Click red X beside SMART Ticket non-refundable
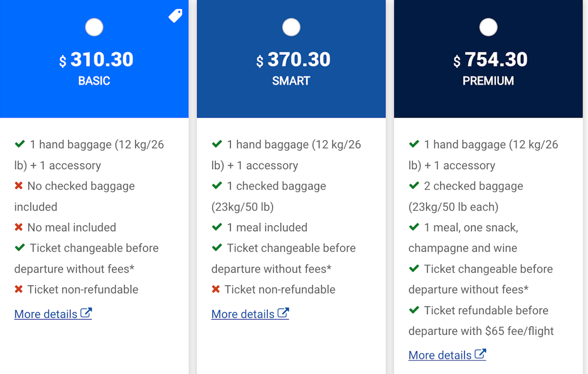The height and width of the screenshot is (374, 588). pyautogui.click(x=216, y=289)
